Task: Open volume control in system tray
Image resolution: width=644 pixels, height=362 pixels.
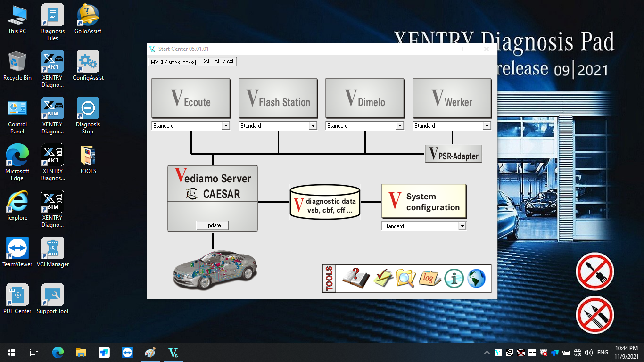Action: point(588,353)
